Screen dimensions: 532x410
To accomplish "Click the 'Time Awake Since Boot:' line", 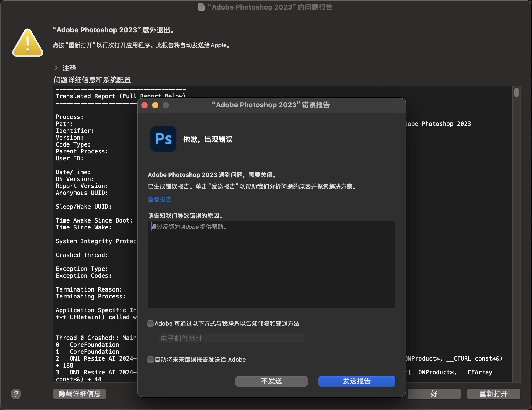I will tap(94, 220).
